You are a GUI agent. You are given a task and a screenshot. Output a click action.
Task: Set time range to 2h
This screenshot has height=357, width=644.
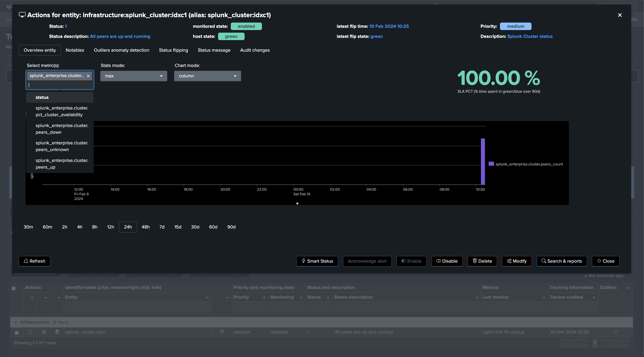65,227
